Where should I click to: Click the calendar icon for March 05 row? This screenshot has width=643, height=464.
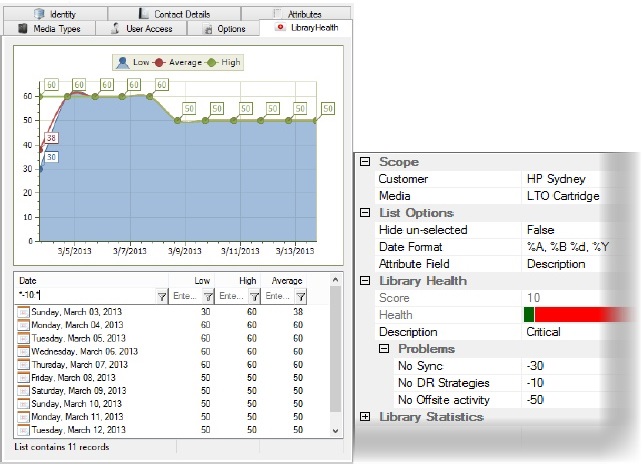point(23,338)
